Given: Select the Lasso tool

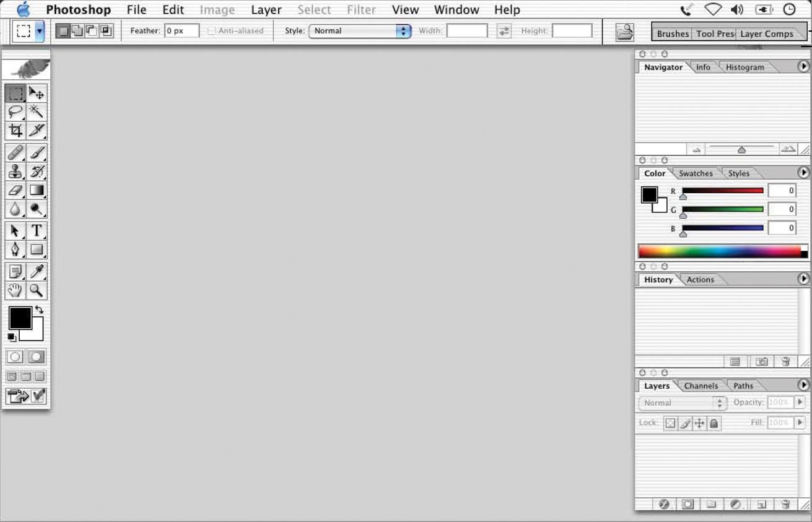Looking at the screenshot, I should pos(15,112).
